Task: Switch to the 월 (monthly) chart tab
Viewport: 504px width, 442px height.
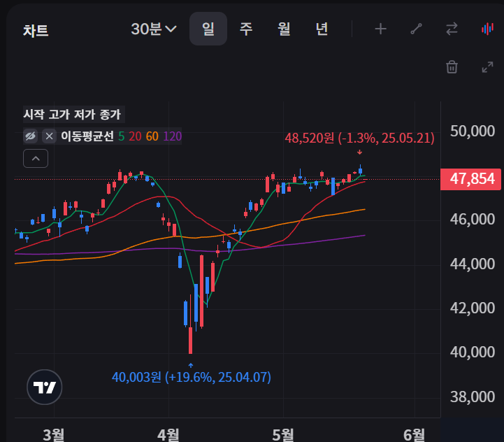Action: coord(284,29)
